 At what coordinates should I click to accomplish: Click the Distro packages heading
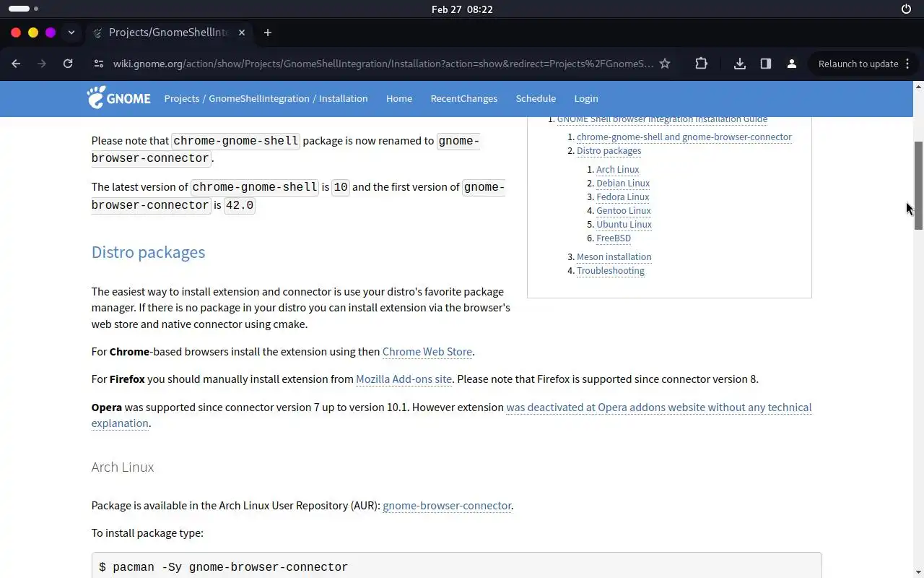(148, 252)
